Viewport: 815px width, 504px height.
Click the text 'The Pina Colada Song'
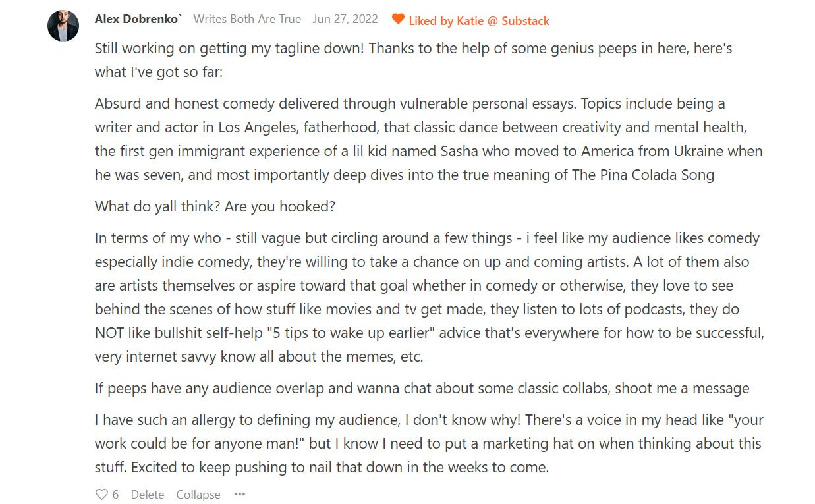coord(643,175)
